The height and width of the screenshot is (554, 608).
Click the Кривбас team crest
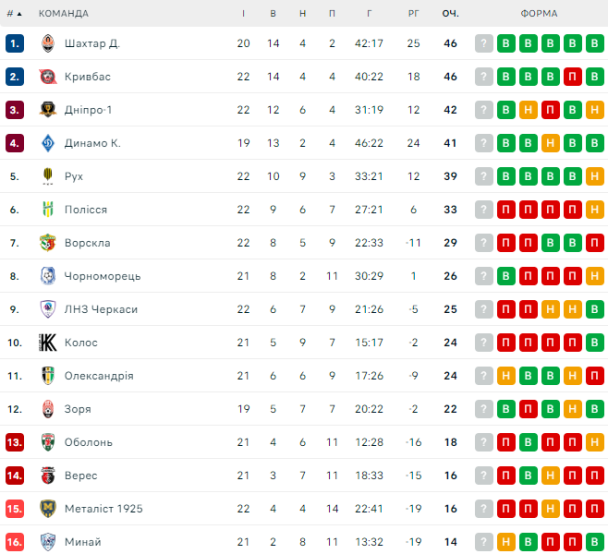pos(48,77)
